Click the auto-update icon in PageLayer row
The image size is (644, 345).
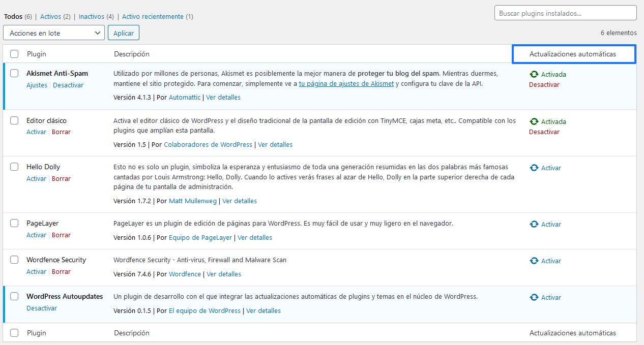coord(534,224)
